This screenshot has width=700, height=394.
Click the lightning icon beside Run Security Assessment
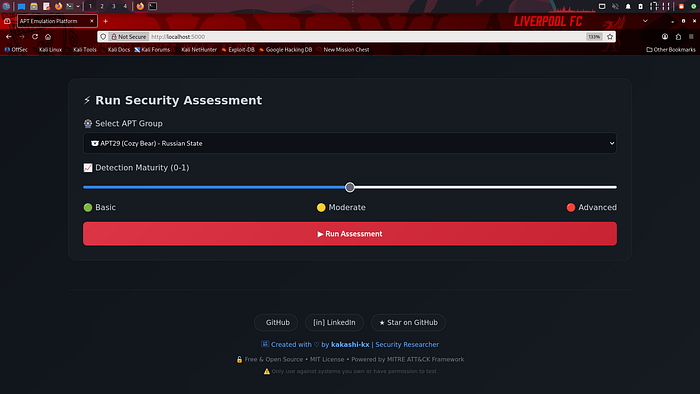[x=87, y=100]
